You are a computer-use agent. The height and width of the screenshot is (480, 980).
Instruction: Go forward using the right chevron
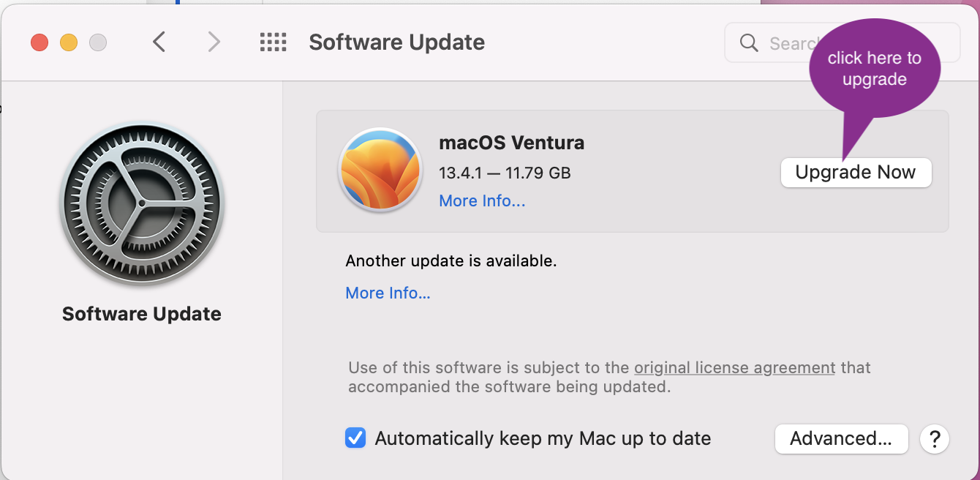pos(214,42)
